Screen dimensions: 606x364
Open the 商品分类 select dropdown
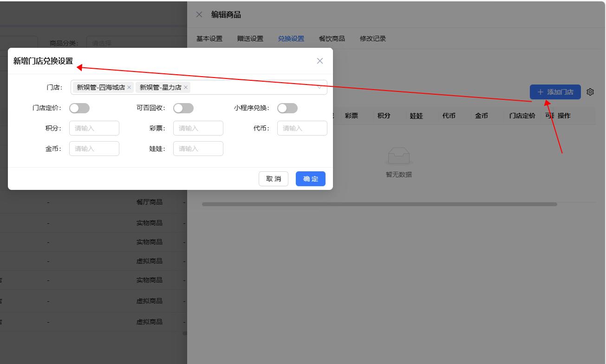tap(137, 43)
